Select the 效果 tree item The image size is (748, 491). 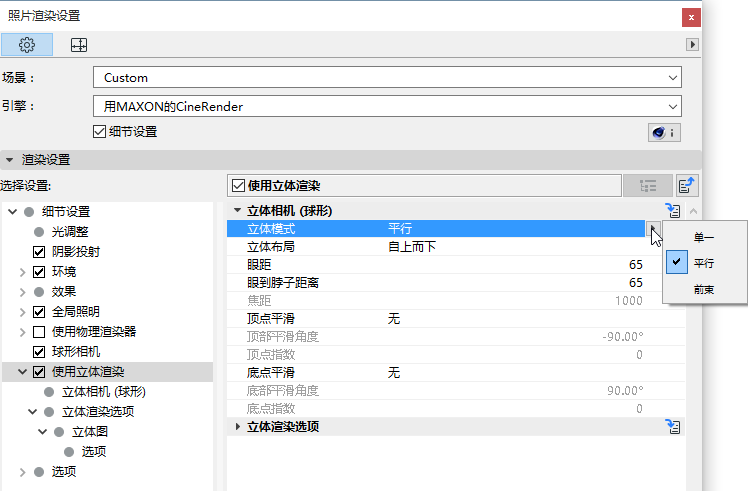(63, 292)
